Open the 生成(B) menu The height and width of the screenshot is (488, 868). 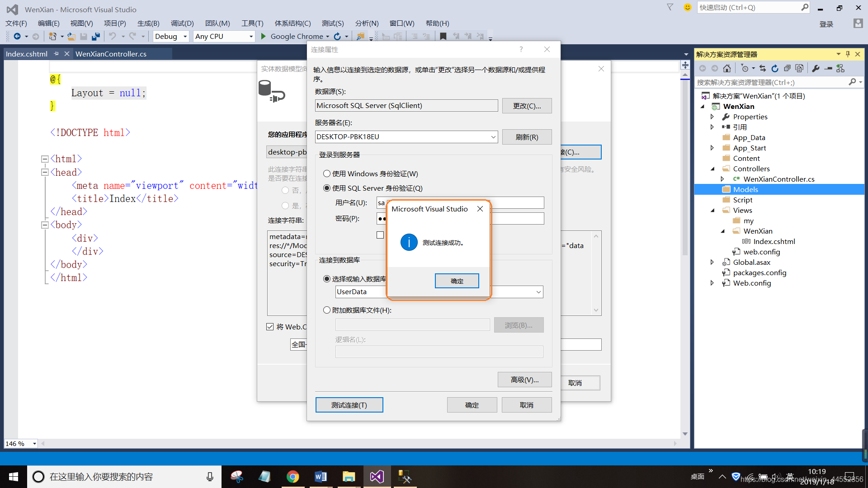point(148,23)
